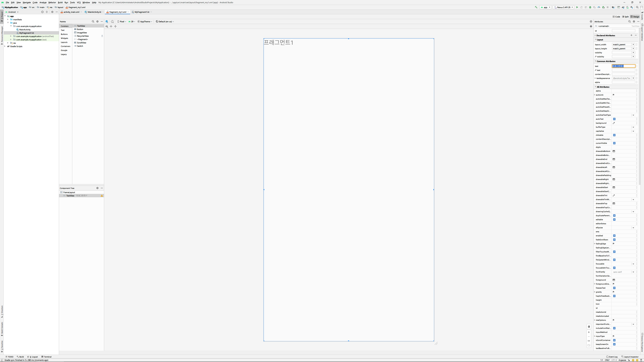The height and width of the screenshot is (362, 644).
Task: Open the AVD Manager icon
Action: 628,7
